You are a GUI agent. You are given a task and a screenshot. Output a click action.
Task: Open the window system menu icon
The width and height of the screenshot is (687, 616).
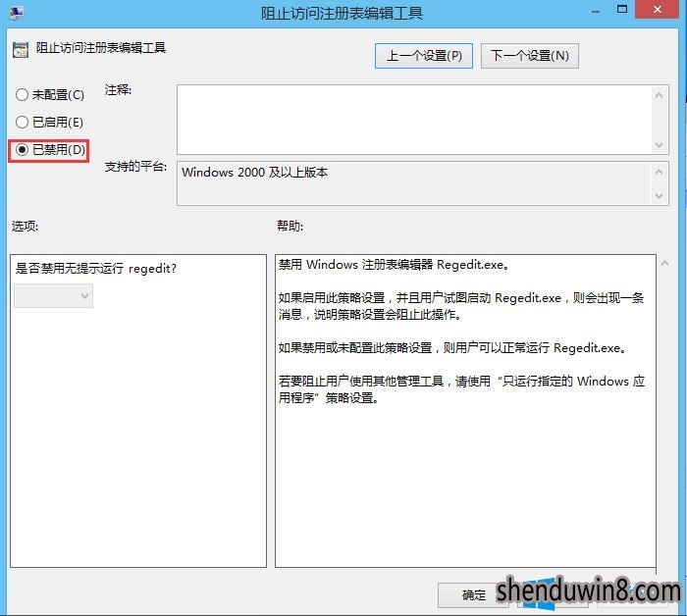pos(17,12)
